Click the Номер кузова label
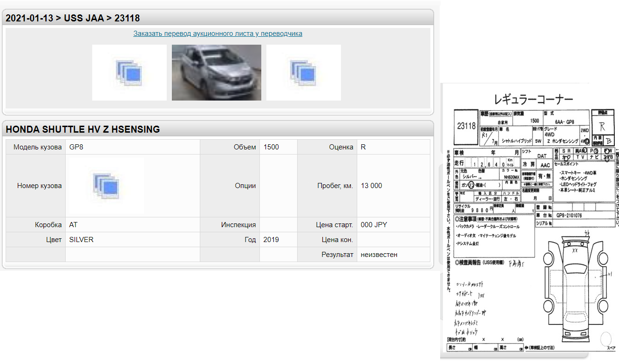 click(x=40, y=186)
